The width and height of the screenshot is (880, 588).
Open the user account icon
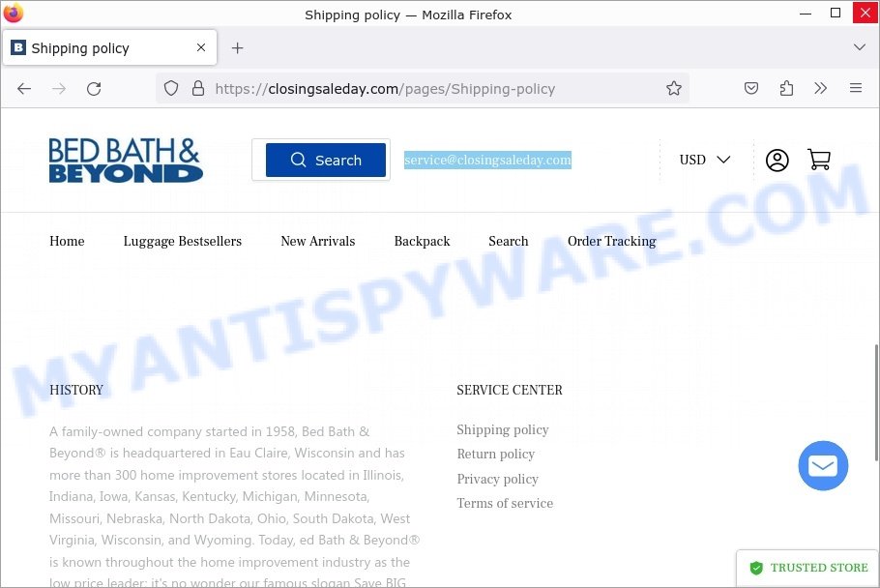click(777, 161)
